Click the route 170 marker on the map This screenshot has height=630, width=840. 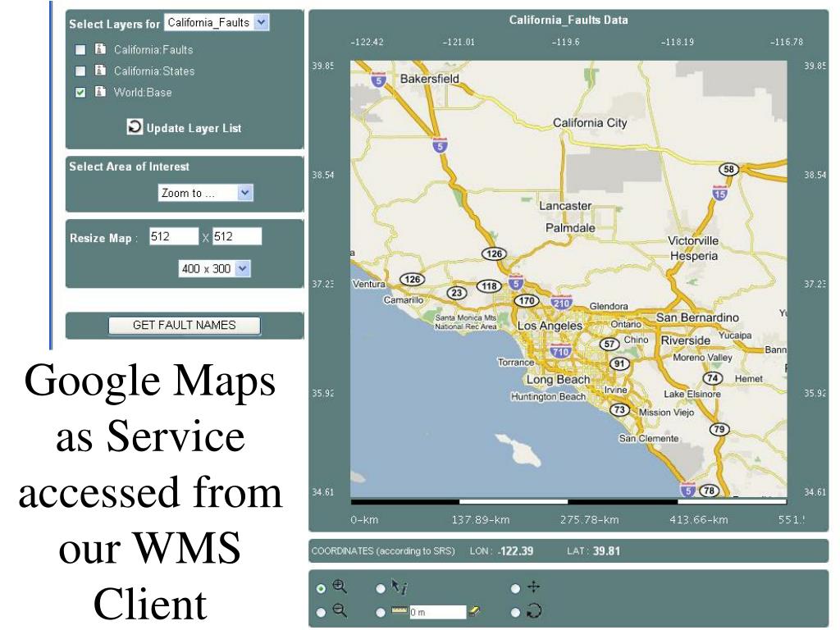527,300
